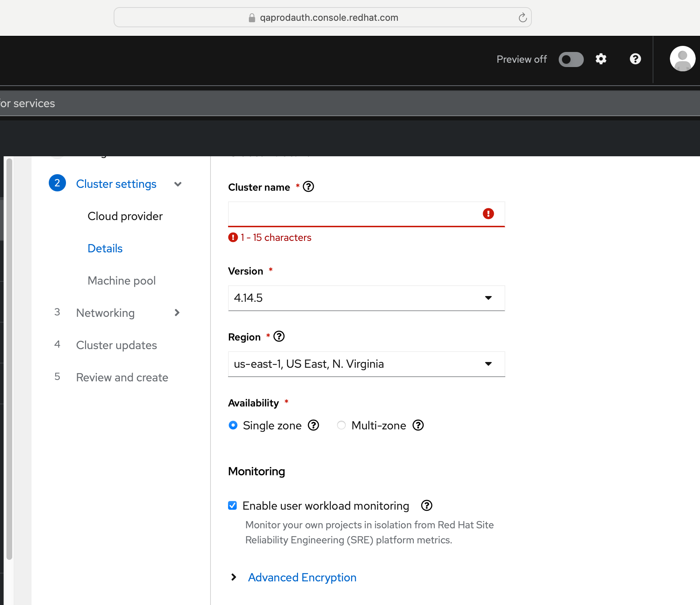Open the Region us-east-1 dropdown
Viewport: 700px width, 605px height.
point(366,364)
